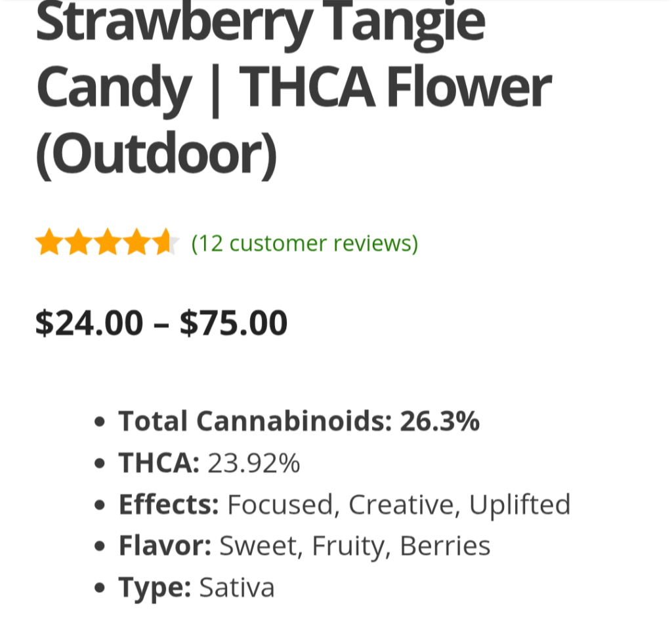Click the THCA label in the list
The width and height of the screenshot is (672, 640).
pos(159,464)
